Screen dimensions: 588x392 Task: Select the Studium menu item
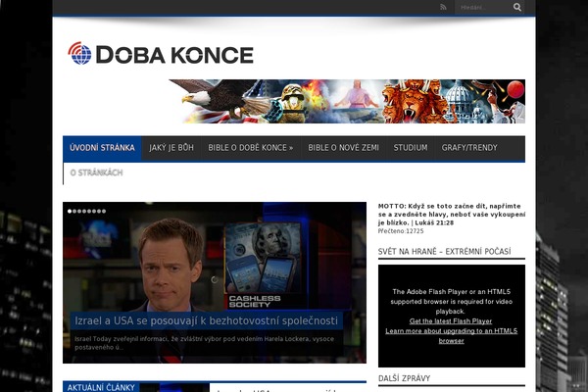coord(410,148)
